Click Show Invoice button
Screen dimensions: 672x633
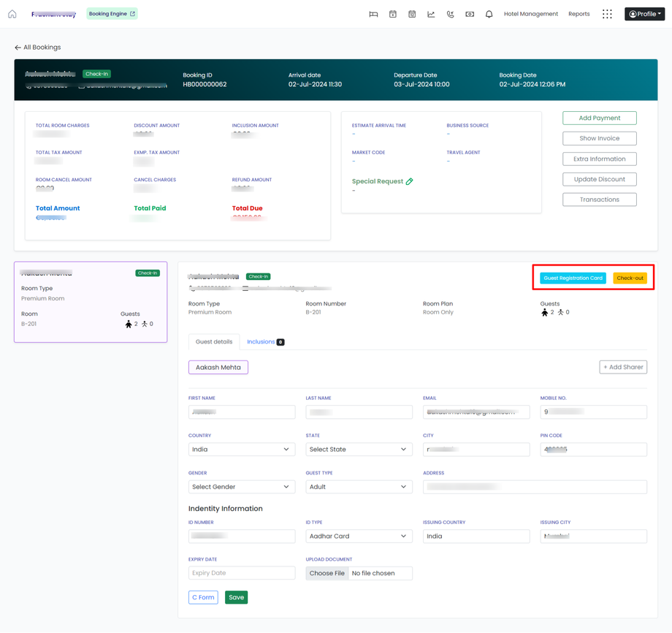599,139
